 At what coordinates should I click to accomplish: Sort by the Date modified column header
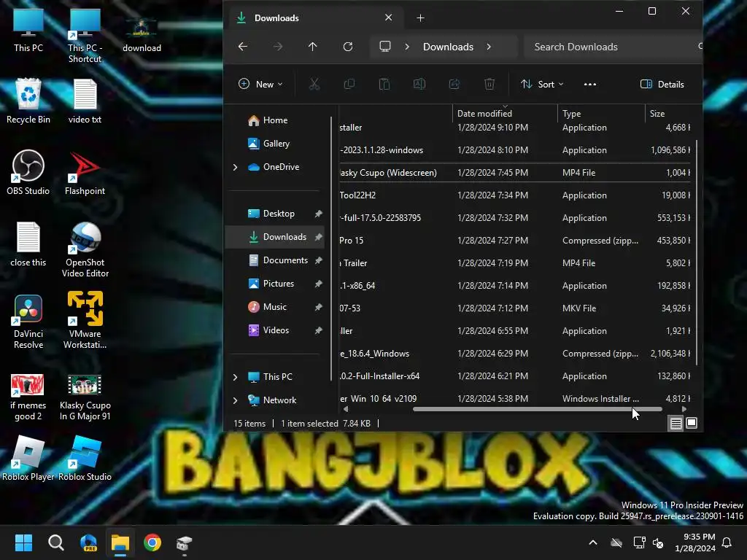tap(504, 113)
